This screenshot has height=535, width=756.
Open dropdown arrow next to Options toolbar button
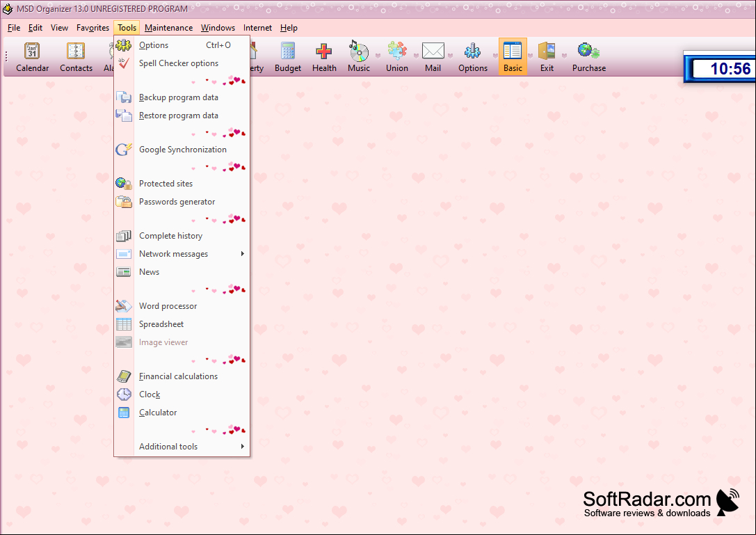point(495,56)
